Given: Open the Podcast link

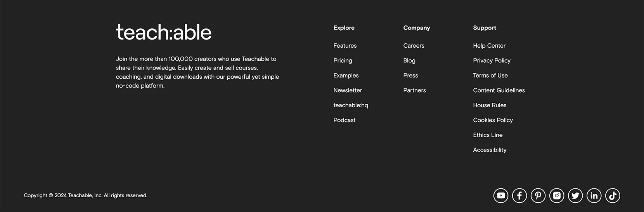Looking at the screenshot, I should (345, 120).
